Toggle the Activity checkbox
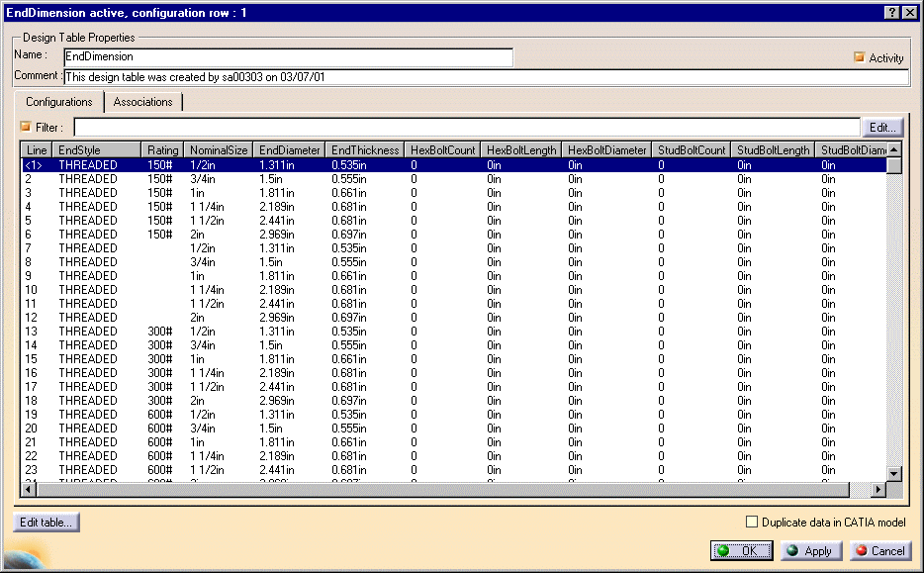Viewport: 924px width, 573px height. tap(859, 57)
